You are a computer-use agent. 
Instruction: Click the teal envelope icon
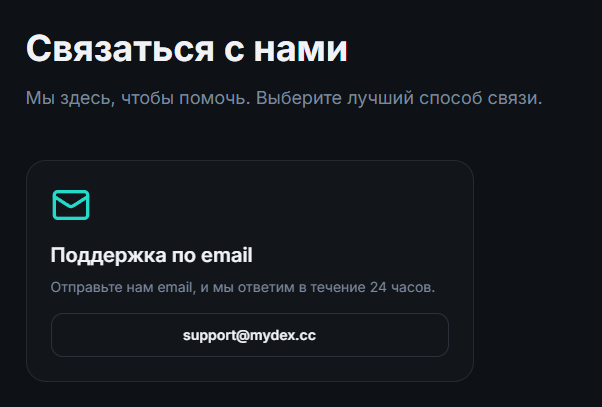[70, 204]
